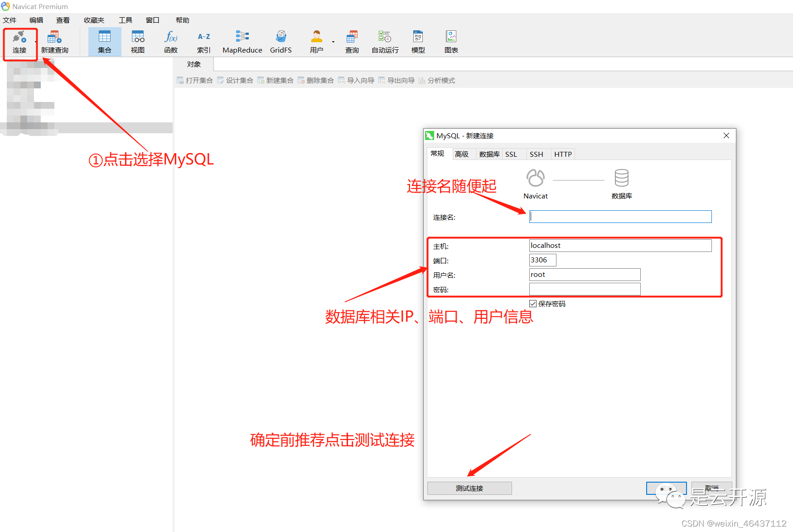Screen dimensions: 793x532
Task: Open the 工具 menu
Action: coord(126,20)
